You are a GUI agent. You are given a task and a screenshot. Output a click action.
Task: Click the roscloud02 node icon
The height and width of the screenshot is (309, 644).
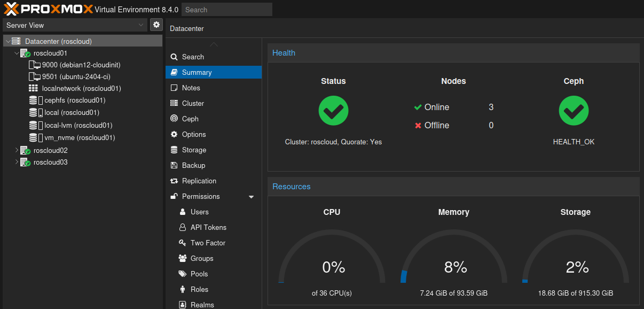(x=25, y=150)
